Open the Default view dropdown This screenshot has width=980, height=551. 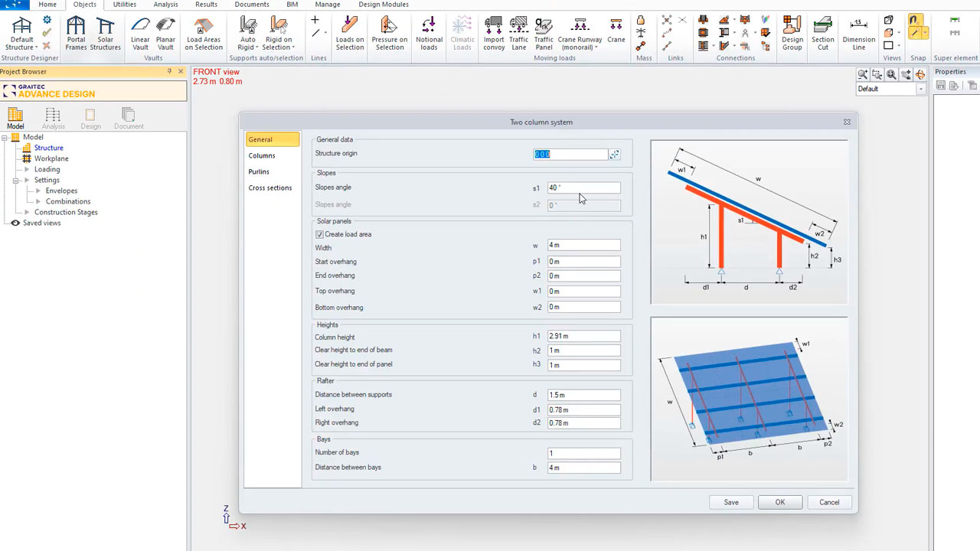tap(921, 89)
